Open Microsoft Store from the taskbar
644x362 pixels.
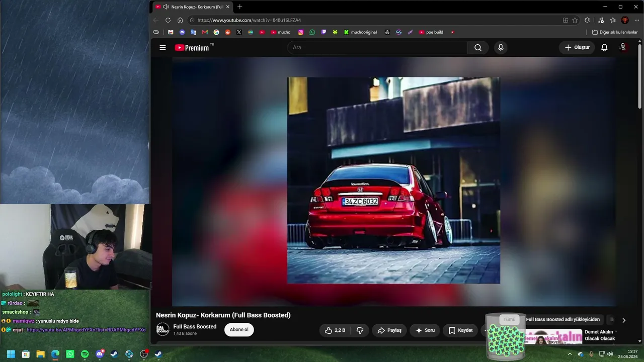tap(26, 354)
